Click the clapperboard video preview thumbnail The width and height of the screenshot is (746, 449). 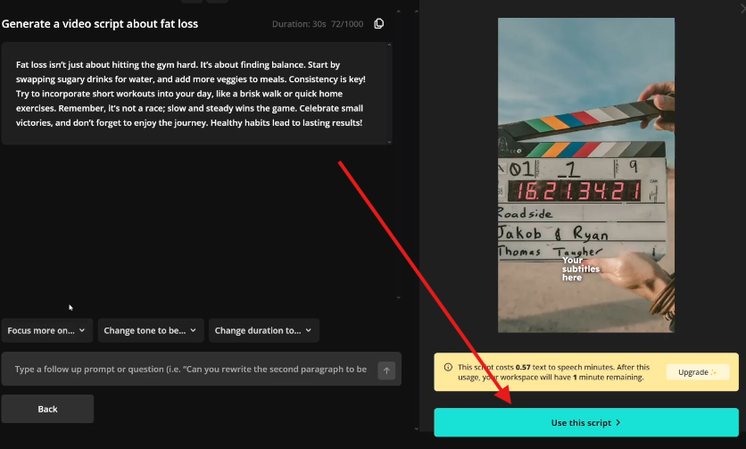pos(586,175)
